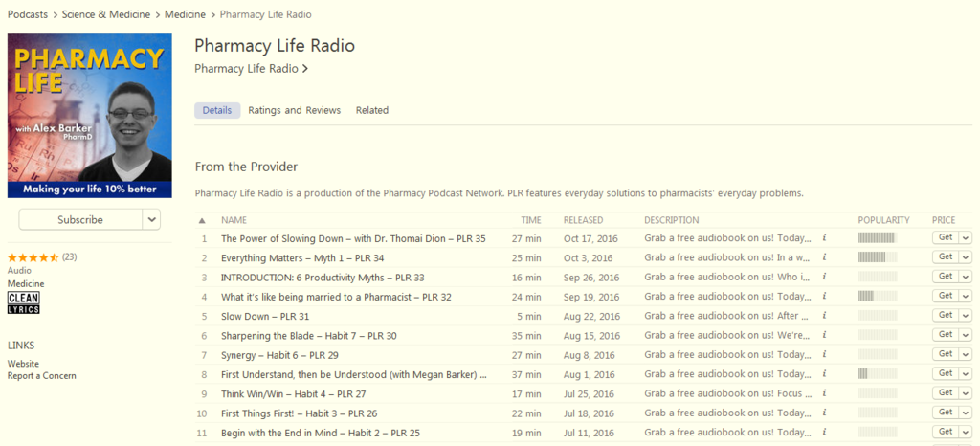The height and width of the screenshot is (446, 980).
Task: Click the Report a Concern link
Action: point(41,376)
